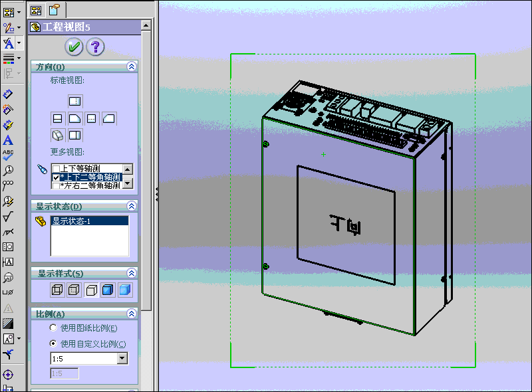Click the isometric view icon under 标准视图
532x392 pixels.
pyautogui.click(x=58, y=135)
